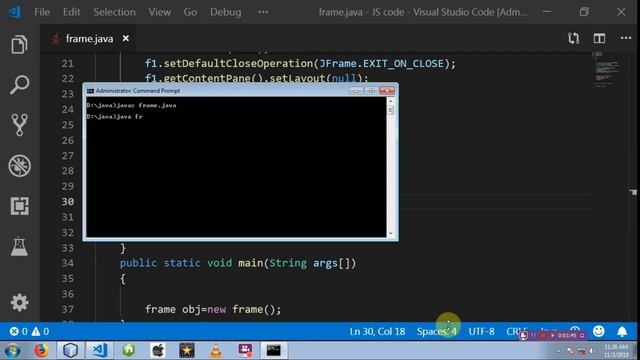The width and height of the screenshot is (640, 360).
Task: Click the smiley feedback icon
Action: pyautogui.click(x=599, y=331)
